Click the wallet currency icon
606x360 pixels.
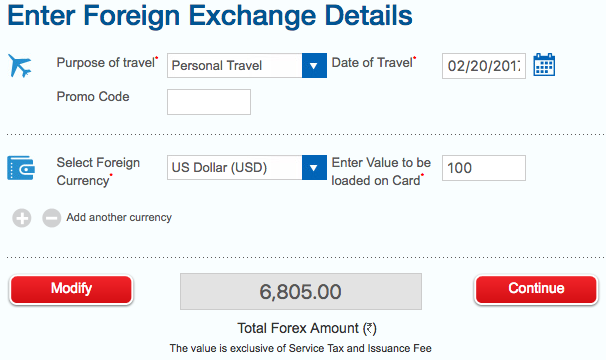(x=21, y=168)
